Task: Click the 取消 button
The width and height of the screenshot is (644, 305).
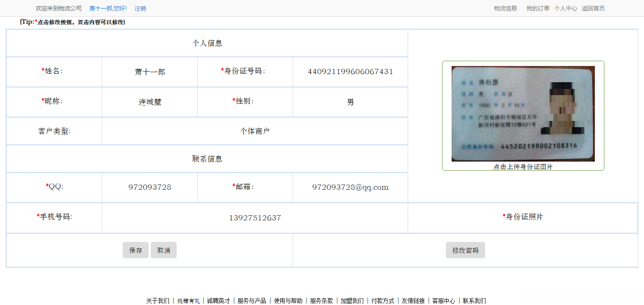Action: tap(164, 250)
